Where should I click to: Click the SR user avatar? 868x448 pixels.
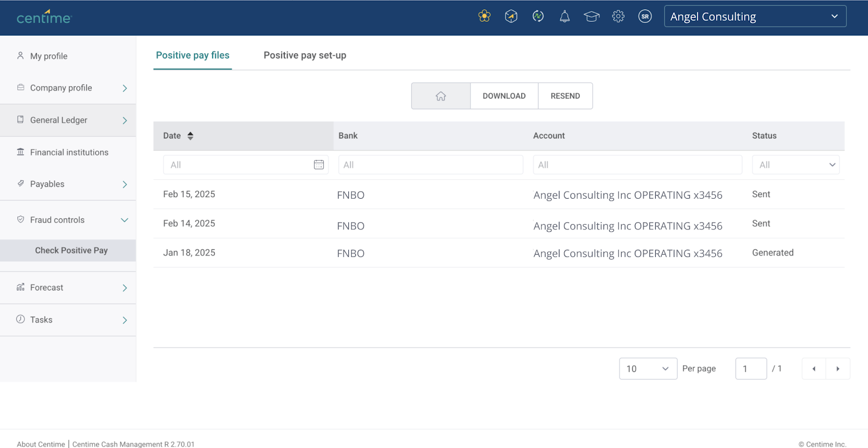[x=645, y=16]
